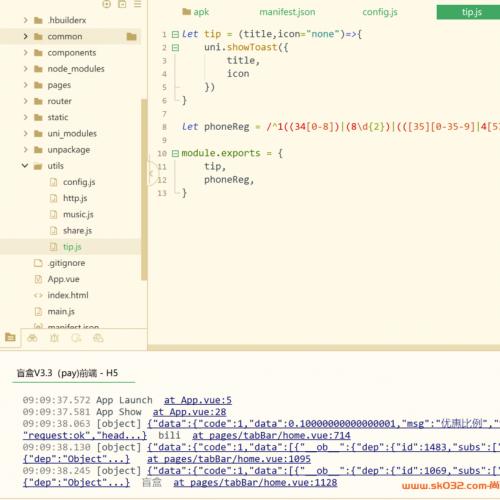
Task: Expand the .hbuilderx folder
Action: 26,20
